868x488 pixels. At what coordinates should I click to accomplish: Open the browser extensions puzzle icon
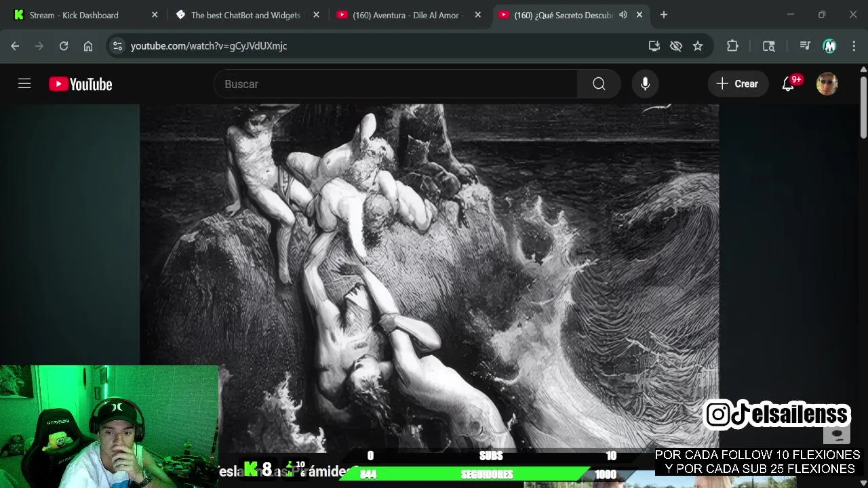coord(732,46)
